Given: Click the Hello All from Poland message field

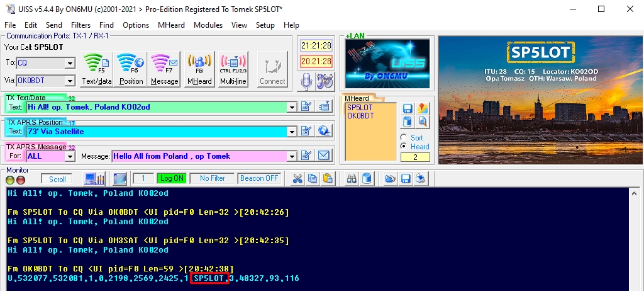Looking at the screenshot, I should [x=199, y=156].
